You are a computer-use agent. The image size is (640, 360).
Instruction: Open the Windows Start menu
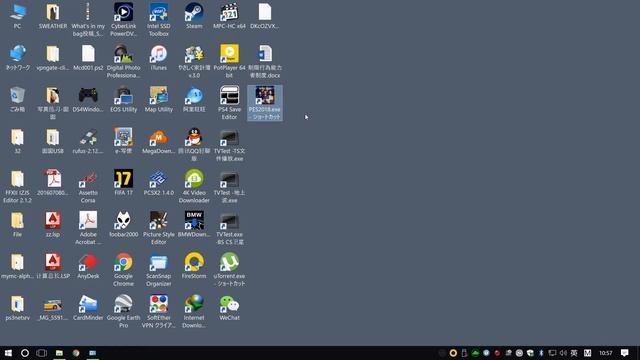point(8,353)
